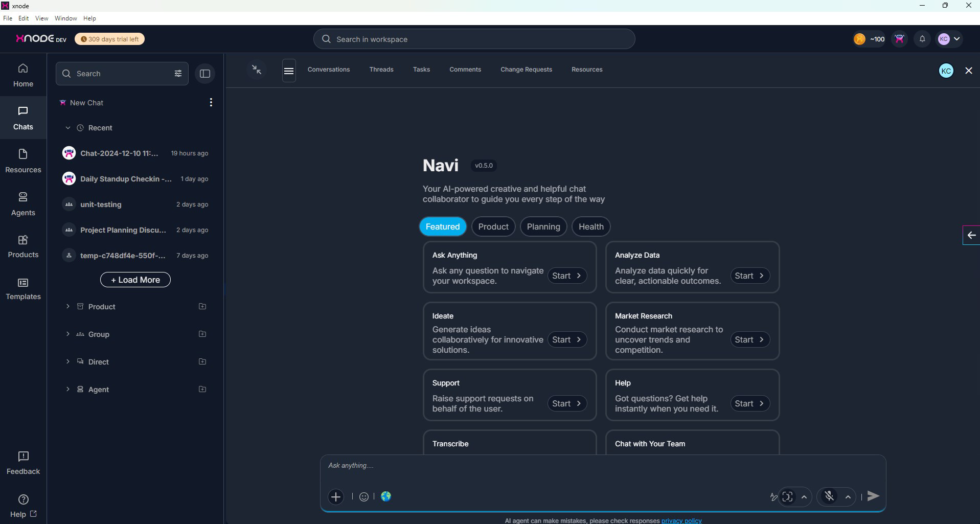Expand the screen capture options chevron
This screenshot has height=524, width=980.
(804, 496)
